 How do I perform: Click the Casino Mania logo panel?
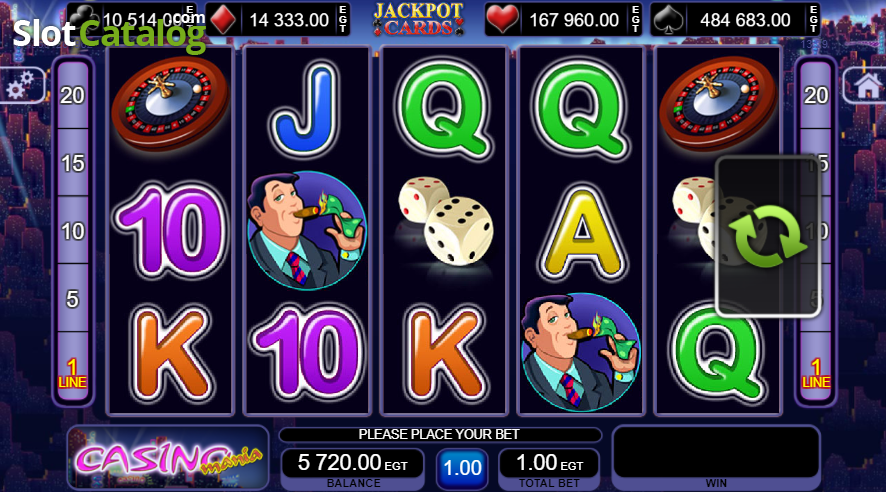pos(168,458)
